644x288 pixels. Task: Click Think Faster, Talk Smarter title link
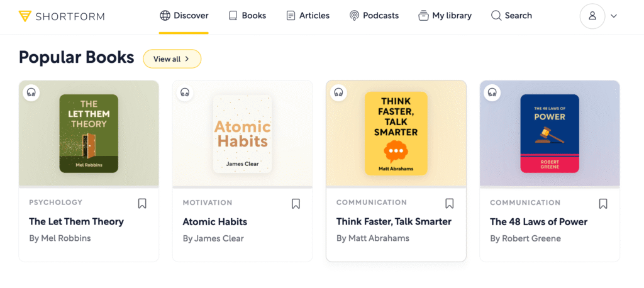pos(394,222)
